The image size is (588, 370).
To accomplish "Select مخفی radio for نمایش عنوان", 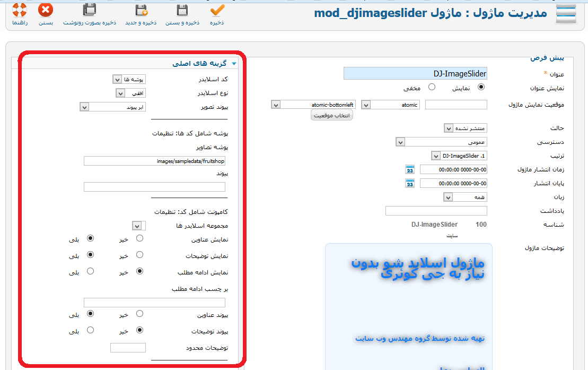I will coord(432,87).
